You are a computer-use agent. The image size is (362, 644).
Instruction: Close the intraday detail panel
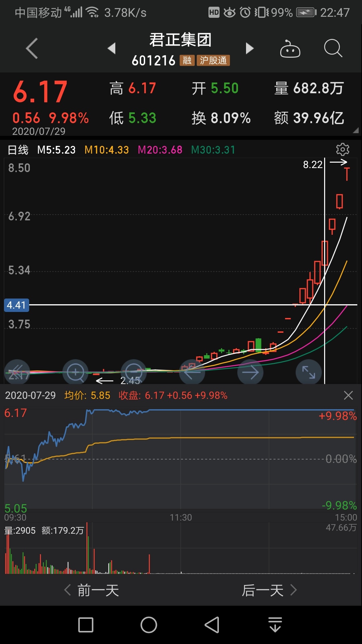pos(349,395)
